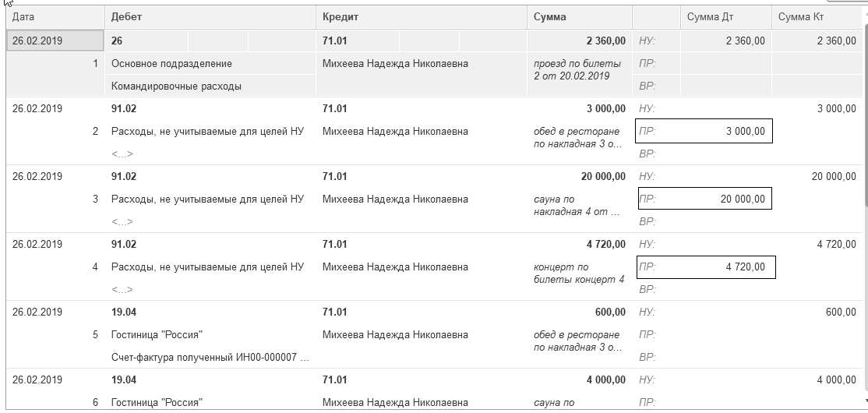Screen dimensions: 868x413
Task: Click the ПР amount field 4 720,00
Action: coord(705,267)
